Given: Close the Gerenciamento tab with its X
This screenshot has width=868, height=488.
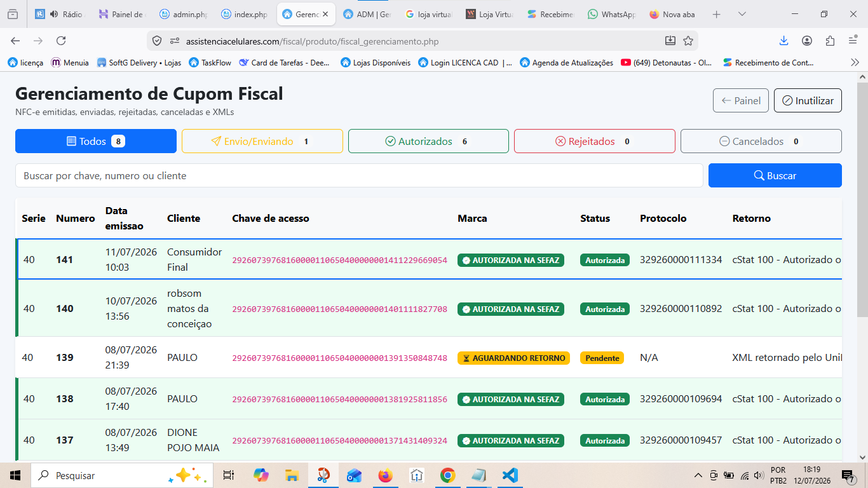Looking at the screenshot, I should (325, 14).
